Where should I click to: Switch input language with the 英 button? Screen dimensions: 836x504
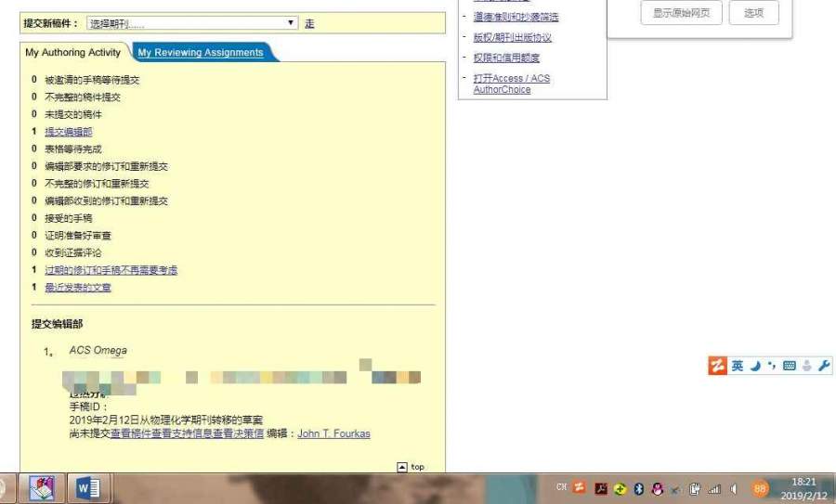[x=738, y=366]
